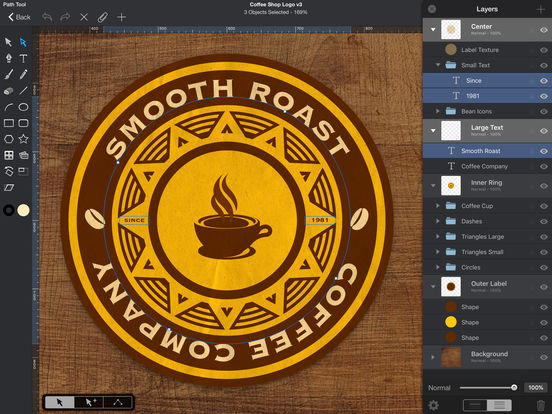Collapse the Center layer group
This screenshot has height=414, width=552.
coord(433,30)
